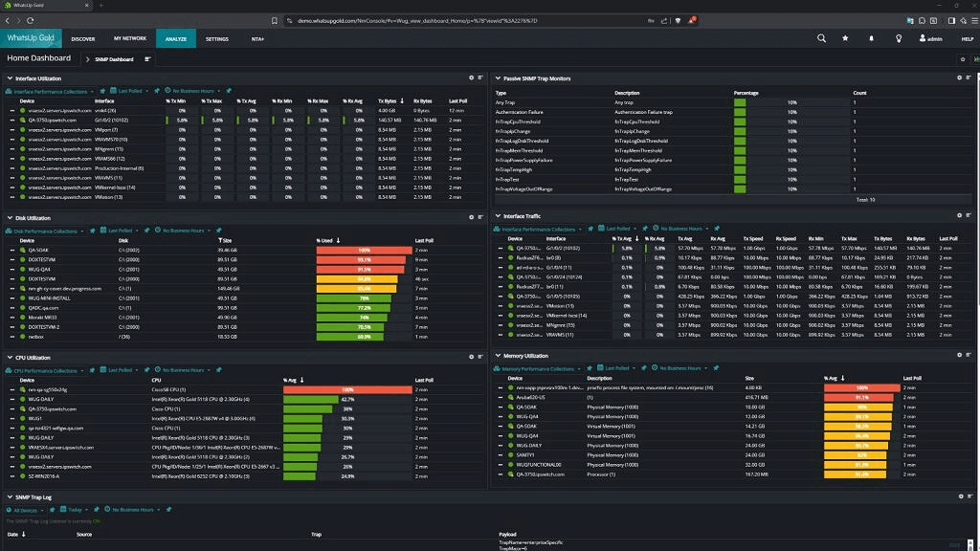Open Interface Utilization panel settings gear
Image resolution: width=980 pixels, height=551 pixels.
470,77
